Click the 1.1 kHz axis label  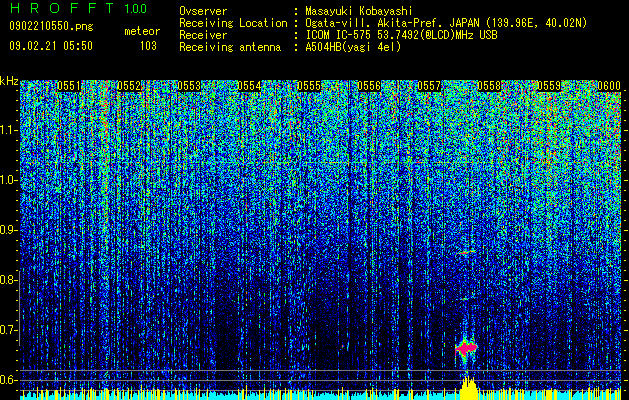click(x=9, y=130)
